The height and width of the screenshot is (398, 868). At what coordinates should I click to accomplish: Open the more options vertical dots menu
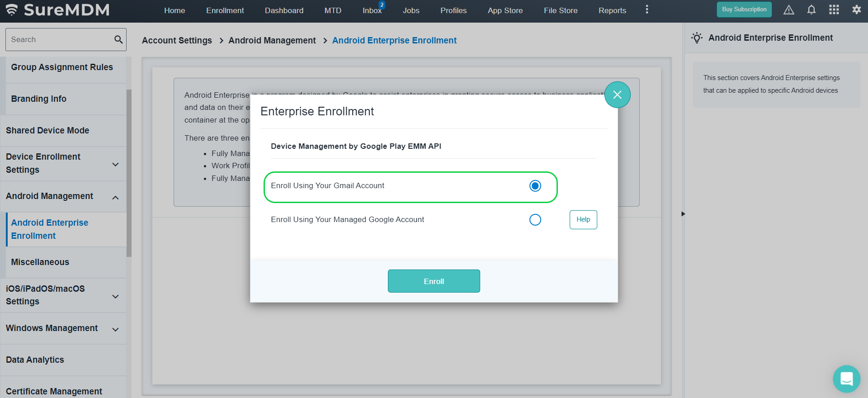click(647, 9)
